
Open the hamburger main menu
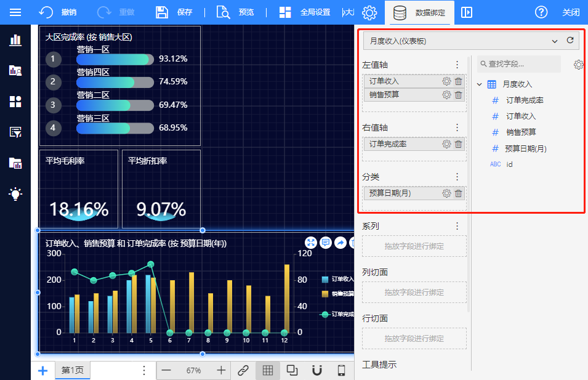[x=15, y=12]
